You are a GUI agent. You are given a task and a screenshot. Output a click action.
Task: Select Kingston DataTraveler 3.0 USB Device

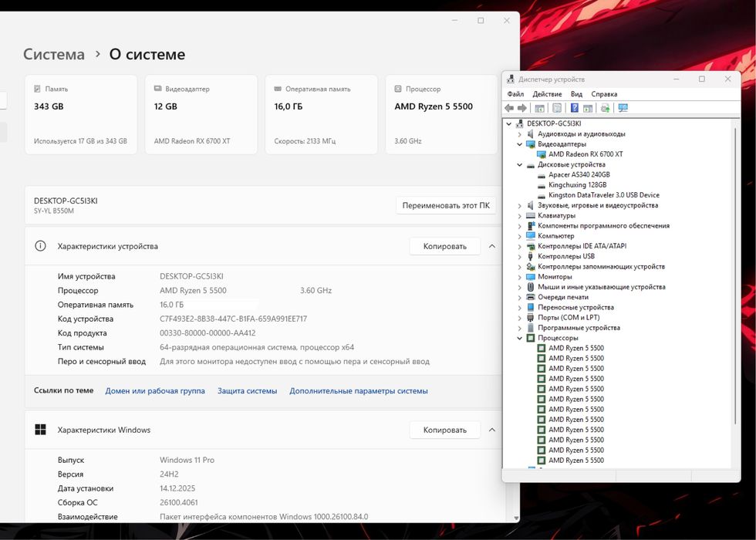tap(603, 195)
